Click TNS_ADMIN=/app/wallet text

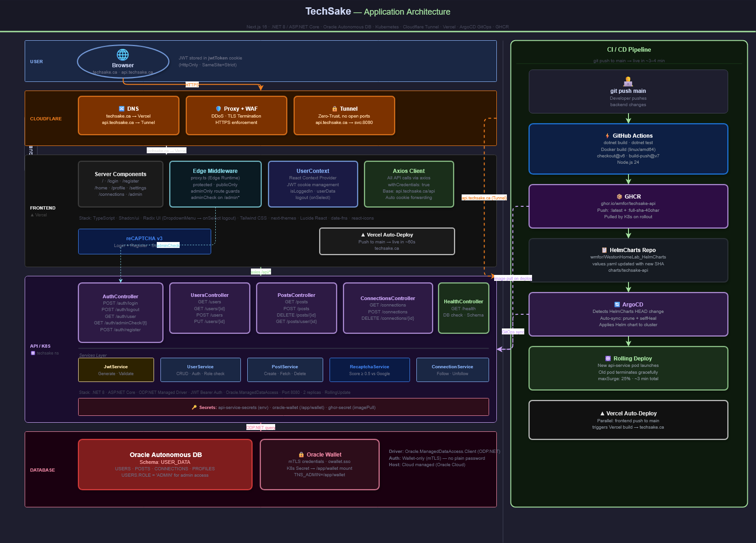(x=319, y=475)
